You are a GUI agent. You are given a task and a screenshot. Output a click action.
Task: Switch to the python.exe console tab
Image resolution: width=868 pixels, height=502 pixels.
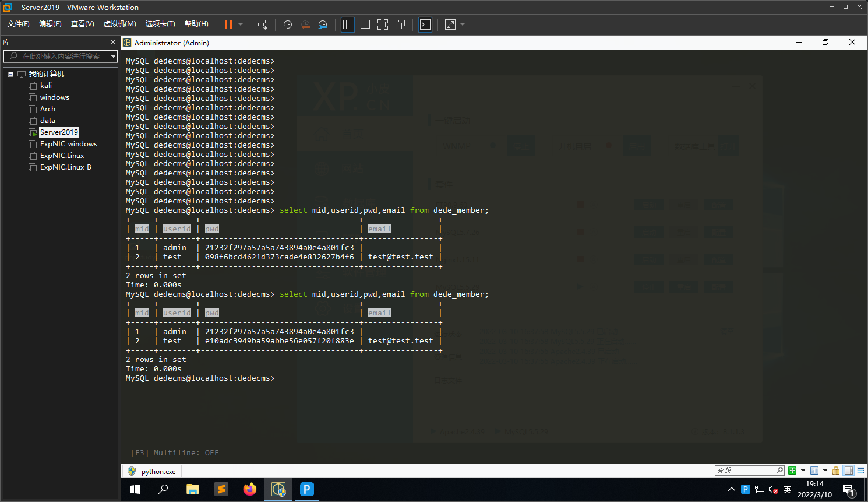click(x=152, y=471)
